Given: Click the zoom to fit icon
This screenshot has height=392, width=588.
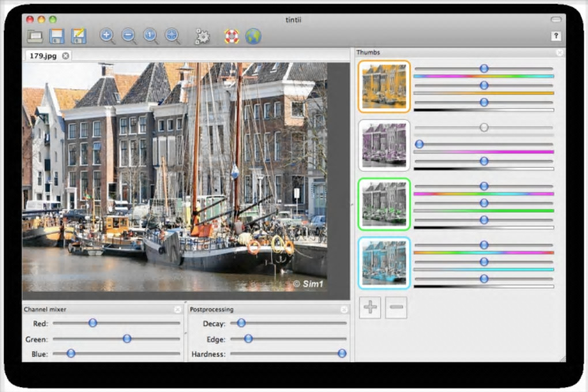Looking at the screenshot, I should 172,36.
